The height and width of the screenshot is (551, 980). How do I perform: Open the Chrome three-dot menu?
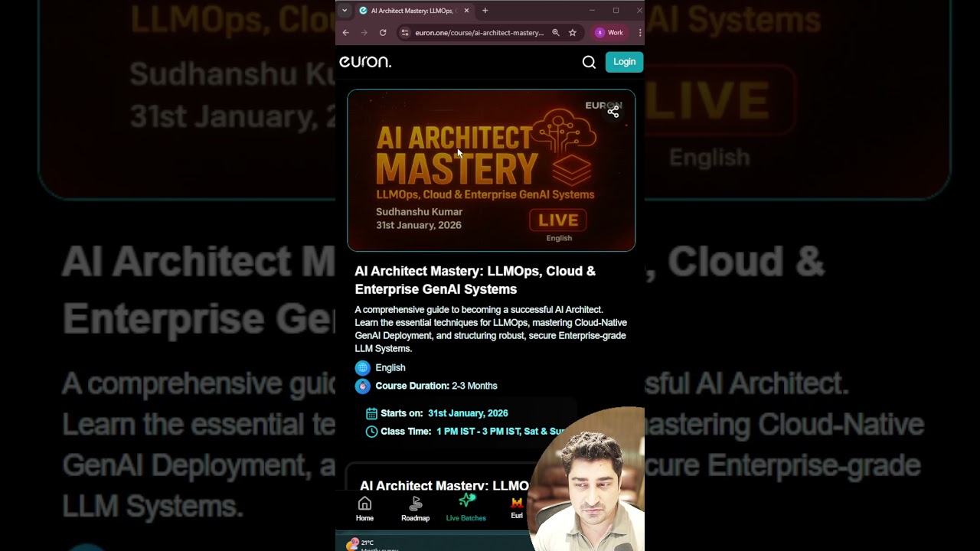[x=639, y=33]
